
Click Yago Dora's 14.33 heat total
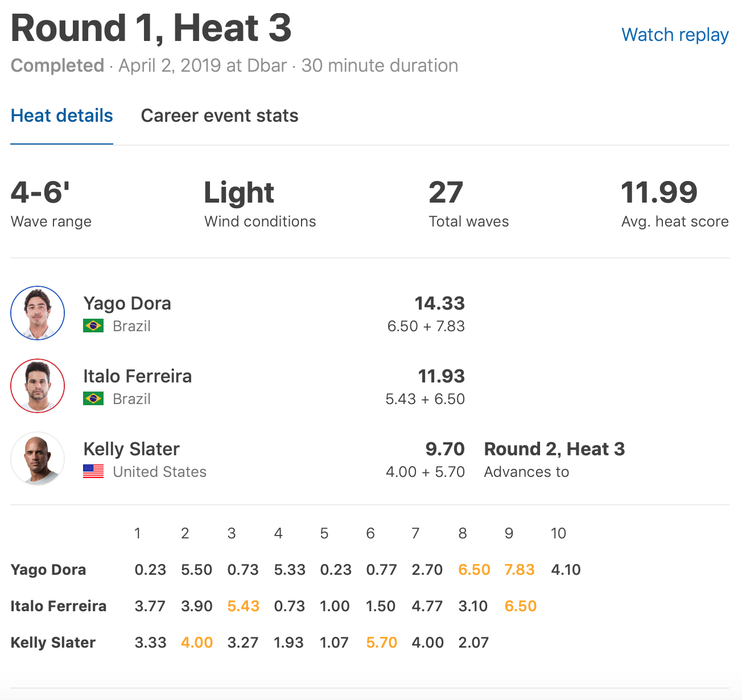(x=439, y=303)
